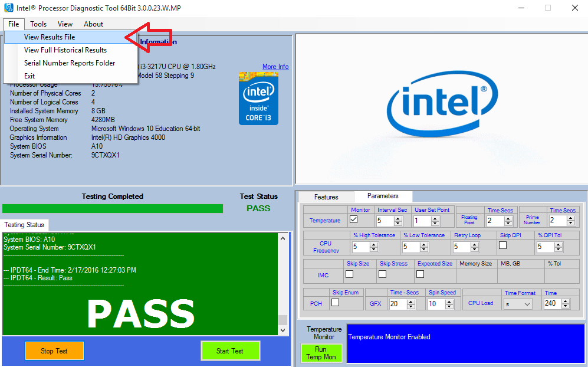Switch to the Parameters tab
Screen dimensions: 588x367
pos(383,196)
